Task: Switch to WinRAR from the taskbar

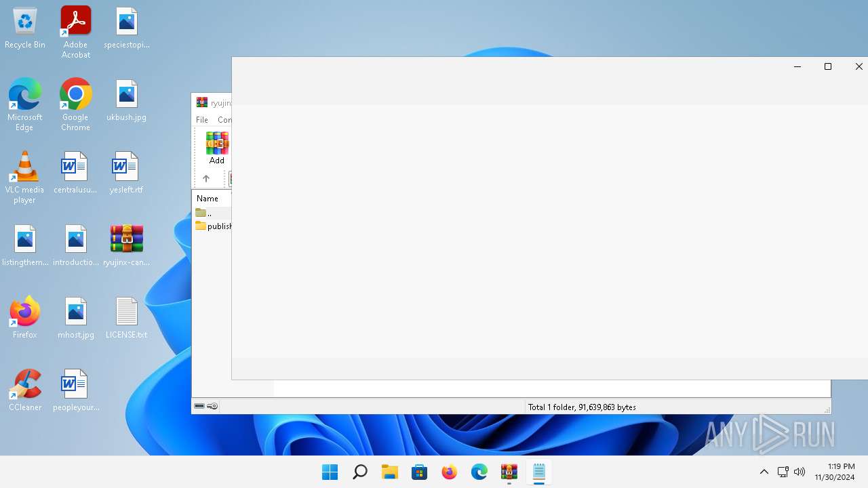Action: click(x=509, y=472)
